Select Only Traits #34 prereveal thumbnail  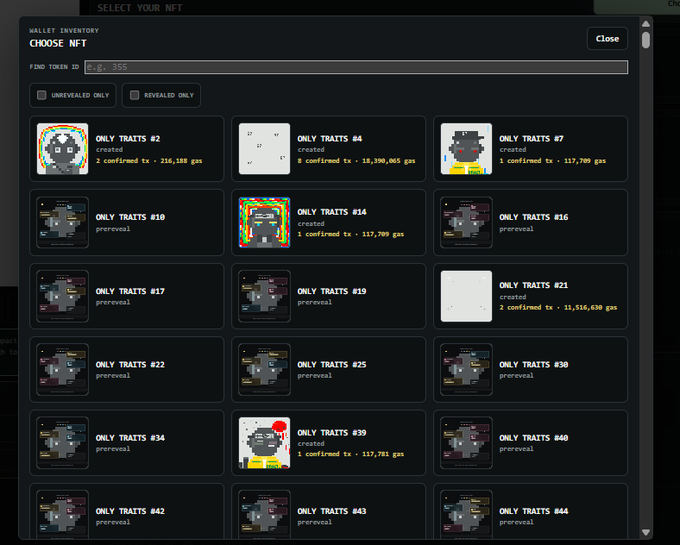(x=62, y=443)
